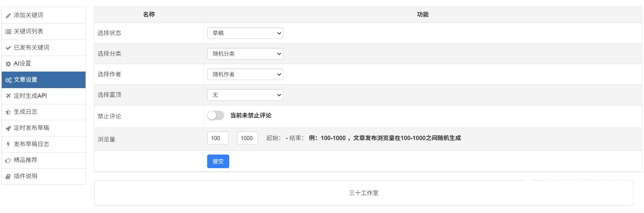Open the 选择置顶 dropdown showing 无
The height and width of the screenshot is (213, 644).
(x=245, y=95)
